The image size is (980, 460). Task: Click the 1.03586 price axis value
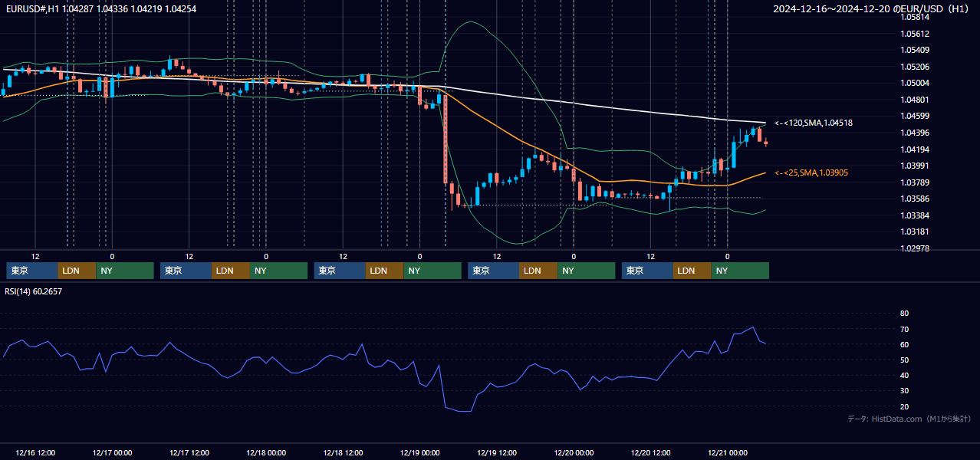pos(915,199)
